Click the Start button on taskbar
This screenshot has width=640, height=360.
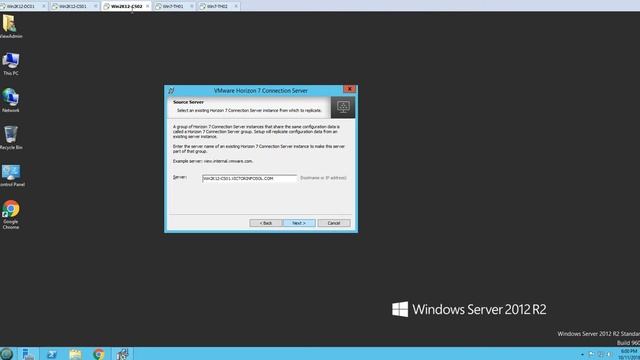click(x=7, y=354)
